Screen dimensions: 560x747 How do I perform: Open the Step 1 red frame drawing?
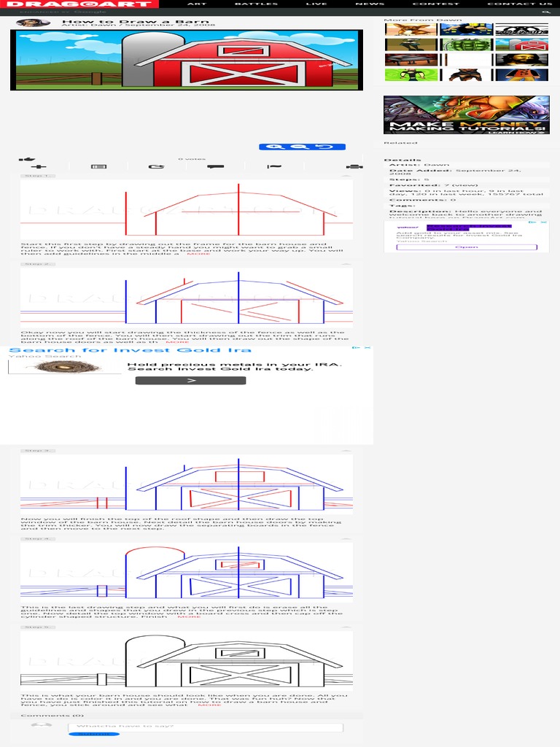(x=187, y=209)
